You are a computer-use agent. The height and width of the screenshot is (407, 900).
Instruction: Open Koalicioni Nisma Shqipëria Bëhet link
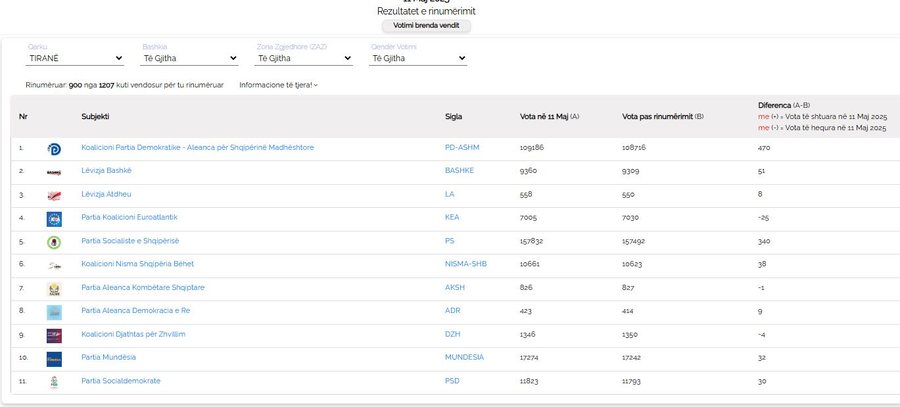(x=138, y=264)
